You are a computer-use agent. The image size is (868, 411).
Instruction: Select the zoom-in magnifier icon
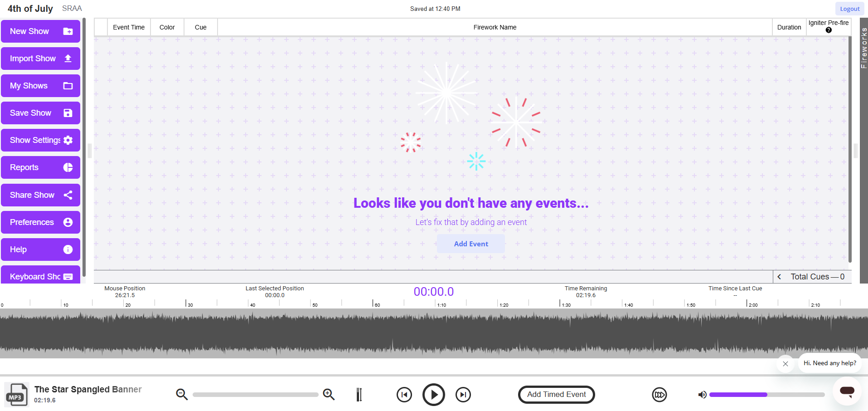point(329,394)
